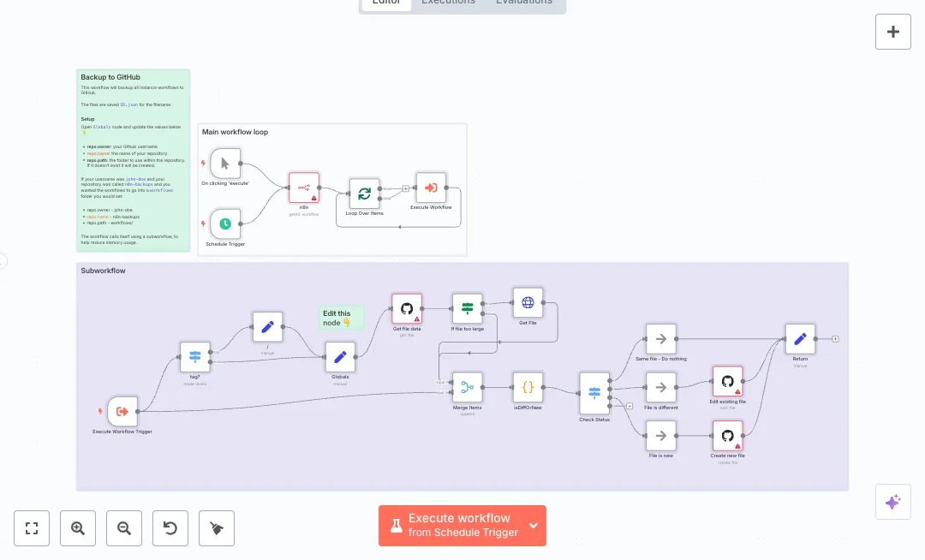This screenshot has height=560, width=925.
Task: Click the red n8n getAll workflow node
Action: point(303,188)
